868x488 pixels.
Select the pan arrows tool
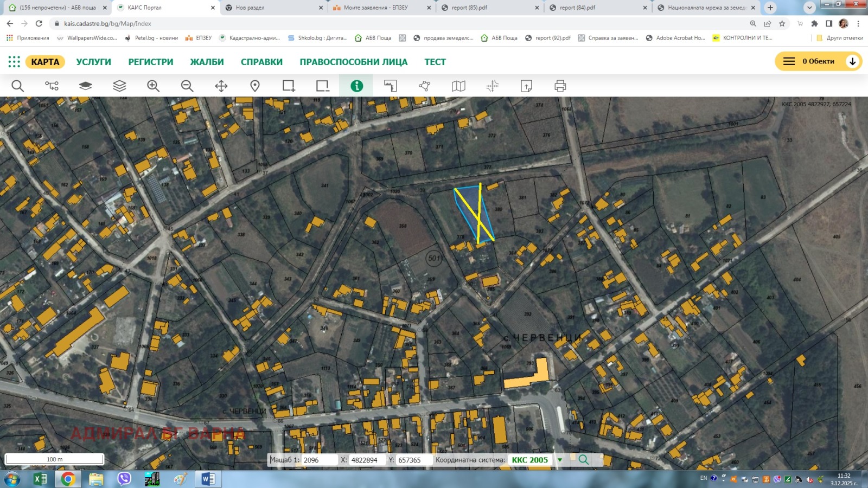[221, 85]
